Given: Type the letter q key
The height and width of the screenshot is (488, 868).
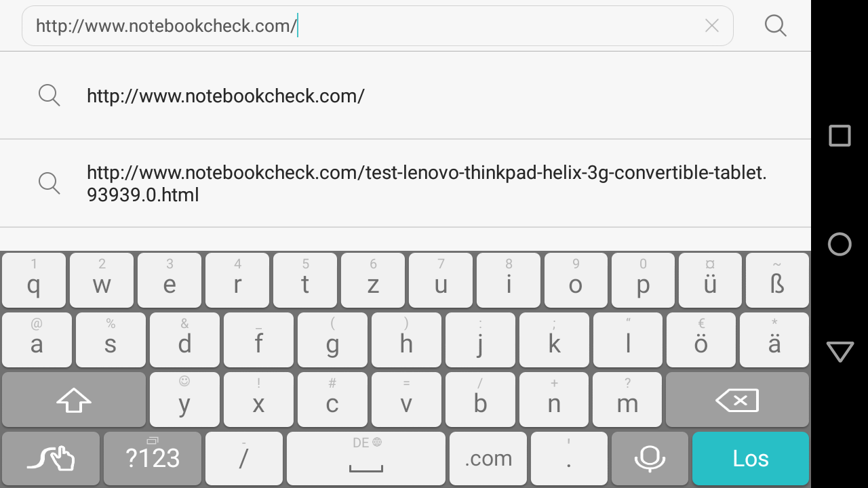Looking at the screenshot, I should tap(33, 281).
